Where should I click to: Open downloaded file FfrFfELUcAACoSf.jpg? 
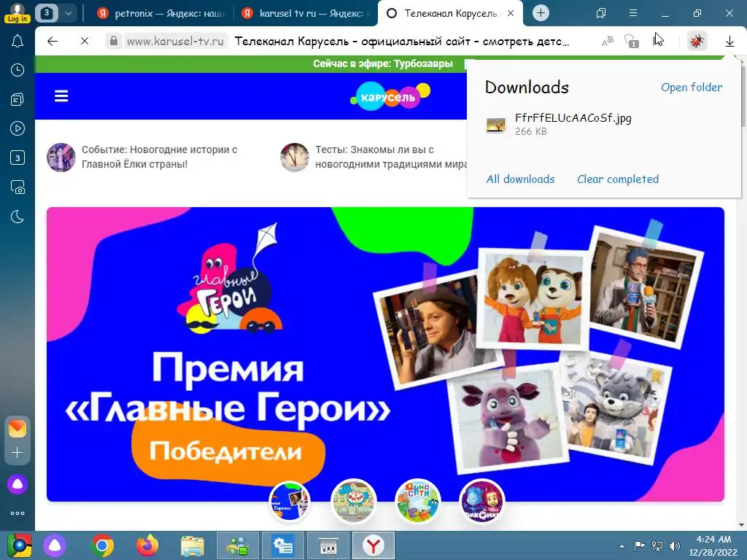click(573, 118)
